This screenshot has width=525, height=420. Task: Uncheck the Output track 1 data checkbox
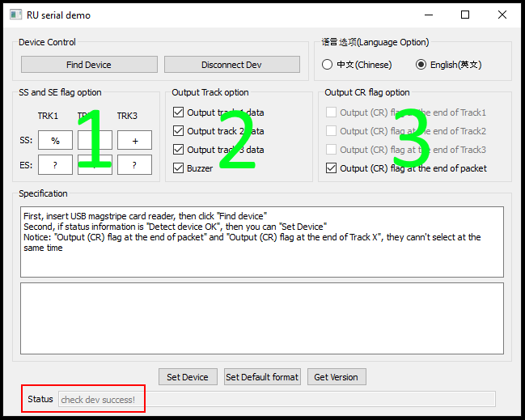pyautogui.click(x=179, y=112)
